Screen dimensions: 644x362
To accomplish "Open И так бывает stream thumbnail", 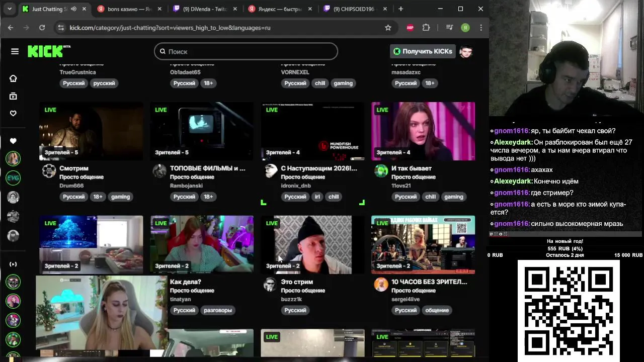I will point(423,131).
